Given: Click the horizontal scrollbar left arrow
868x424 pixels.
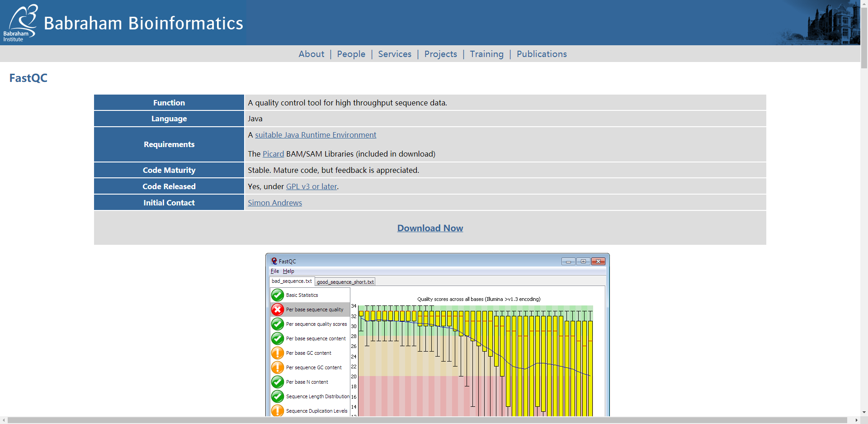Looking at the screenshot, I should (4, 420).
